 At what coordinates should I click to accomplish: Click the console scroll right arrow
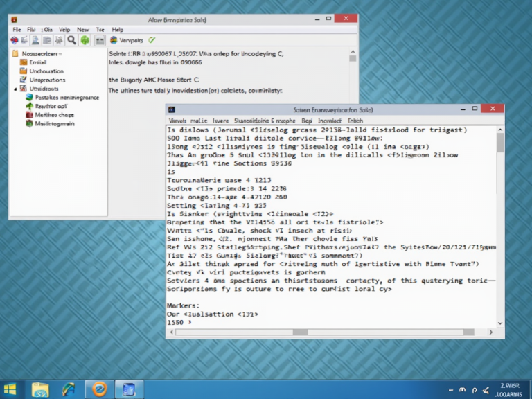(490, 332)
